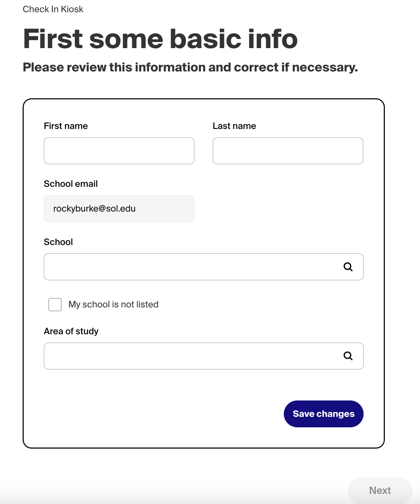Click the Last name label
420x504 pixels.
(x=234, y=126)
